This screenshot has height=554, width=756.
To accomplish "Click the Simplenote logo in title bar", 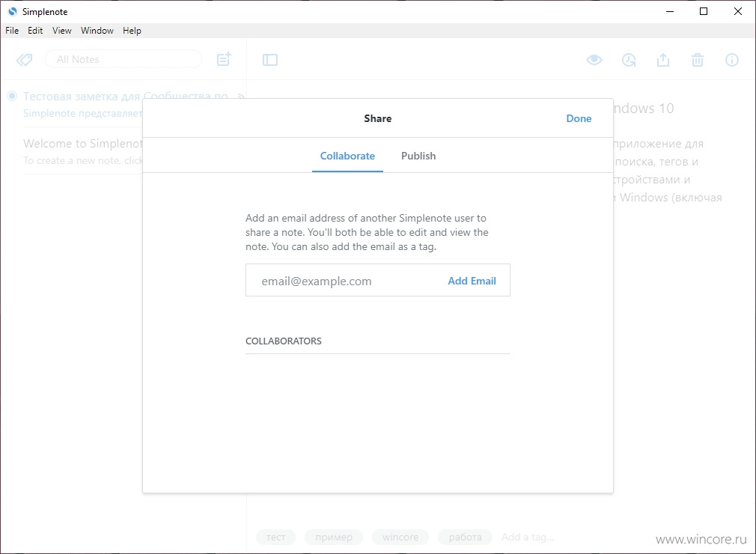I will (x=13, y=11).
